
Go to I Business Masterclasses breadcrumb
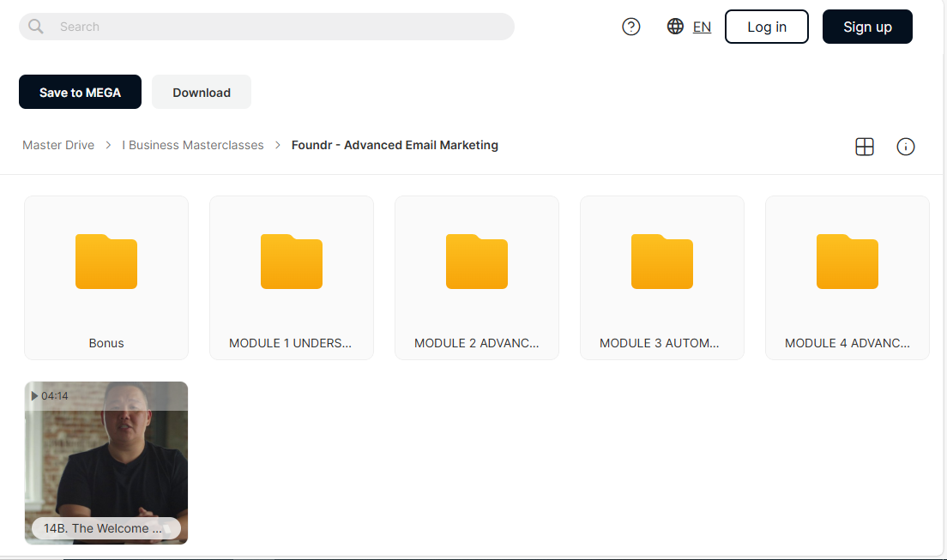click(x=193, y=145)
